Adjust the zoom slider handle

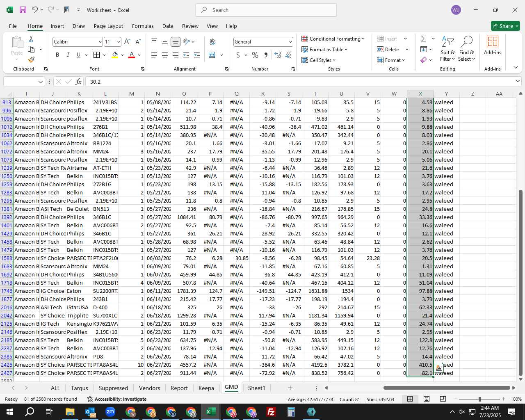point(479,399)
